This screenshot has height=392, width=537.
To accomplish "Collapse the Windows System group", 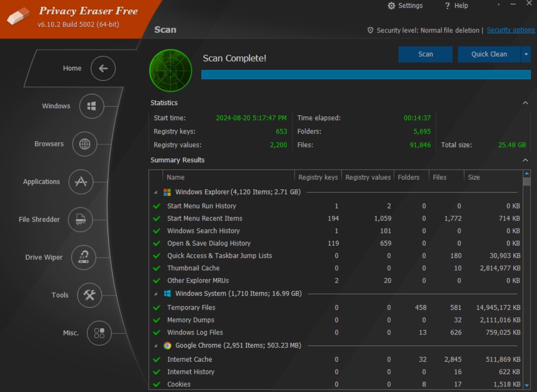I will (156, 294).
